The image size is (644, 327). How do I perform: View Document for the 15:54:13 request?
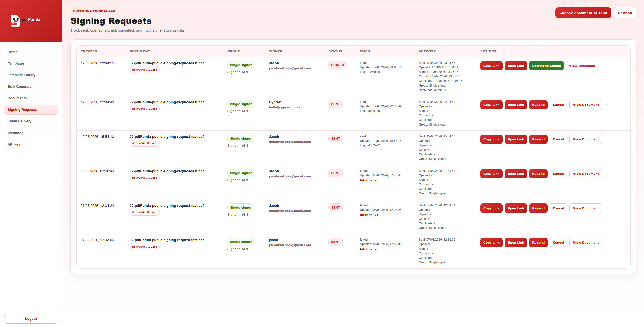click(x=586, y=139)
